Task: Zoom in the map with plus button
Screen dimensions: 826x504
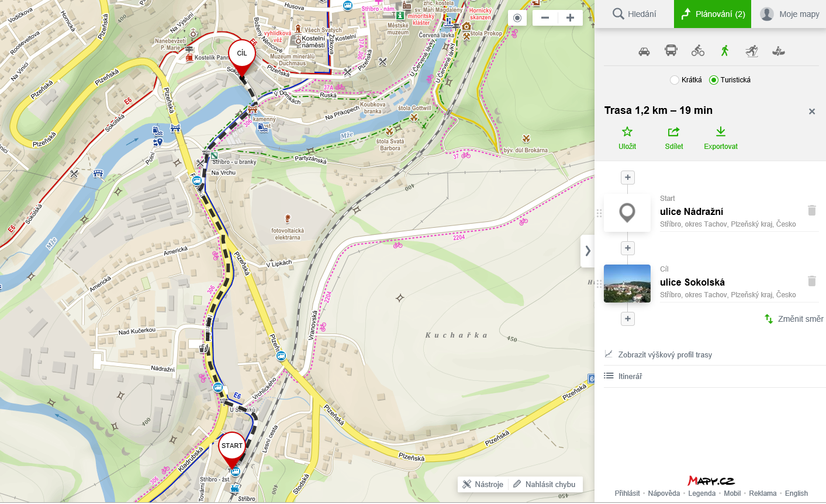Action: pos(570,18)
